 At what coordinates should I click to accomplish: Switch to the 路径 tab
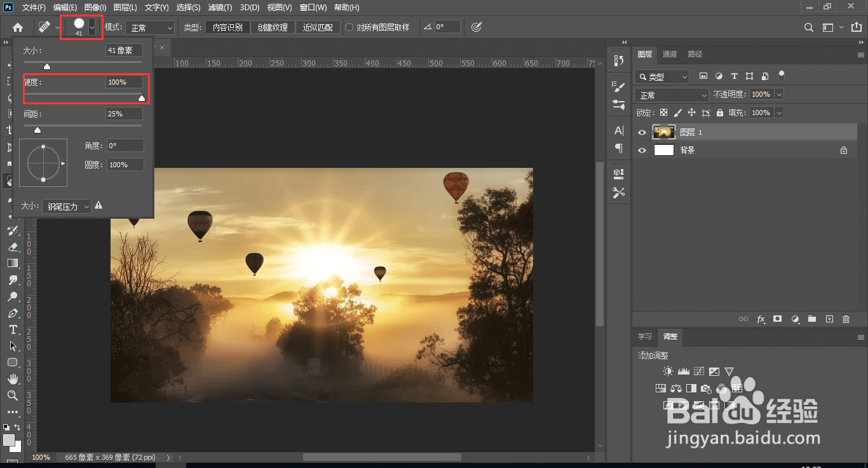695,55
